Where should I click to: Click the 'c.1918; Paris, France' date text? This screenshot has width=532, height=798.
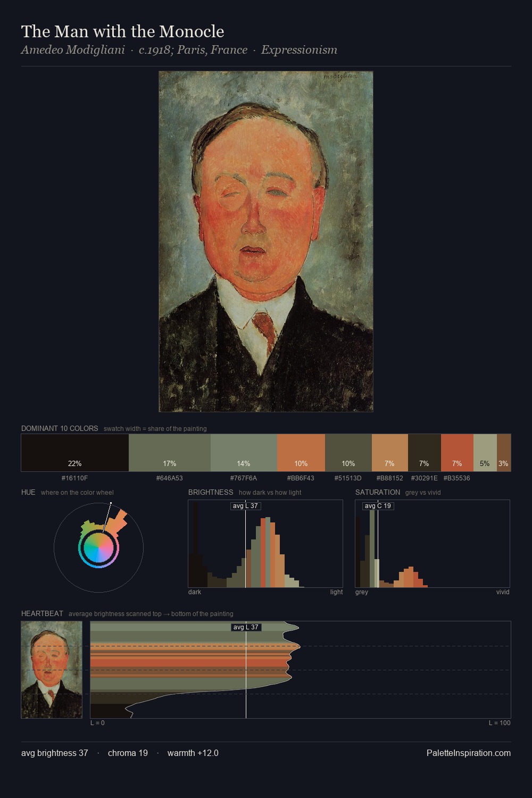coord(193,50)
